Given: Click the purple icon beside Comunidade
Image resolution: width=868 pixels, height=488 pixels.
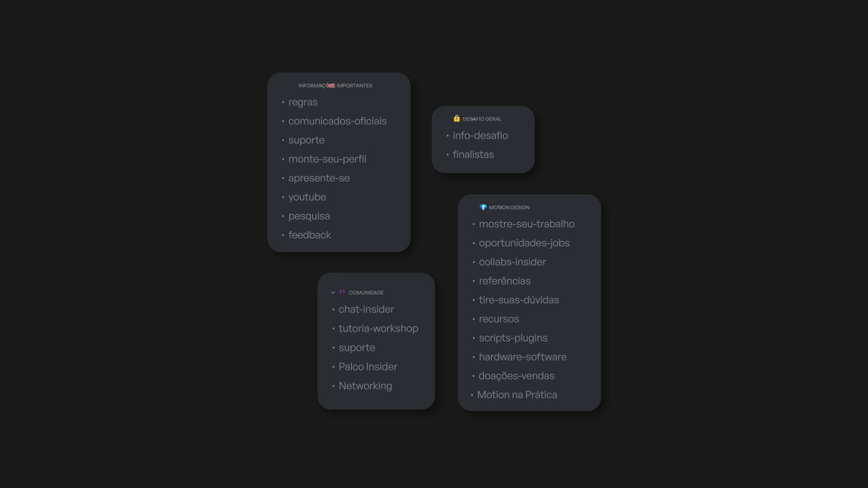Looking at the screenshot, I should (342, 292).
